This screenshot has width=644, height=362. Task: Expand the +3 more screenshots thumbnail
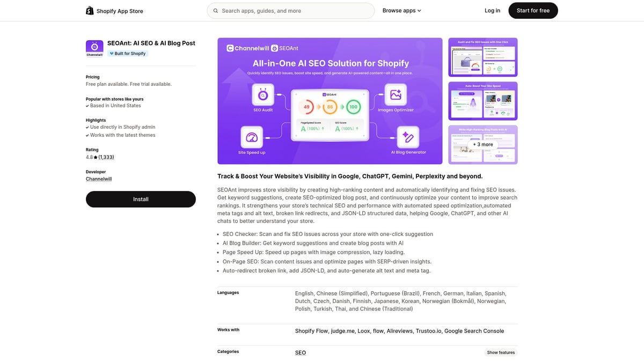(482, 144)
